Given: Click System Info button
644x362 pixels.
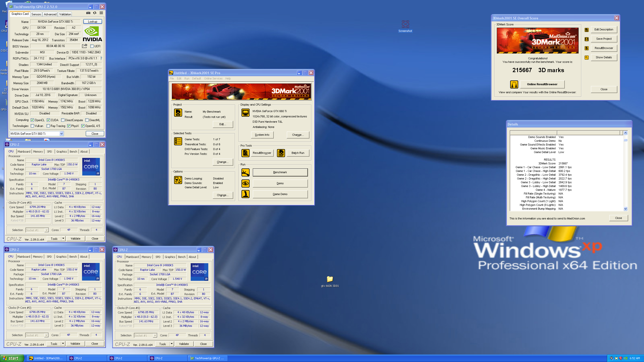Looking at the screenshot, I should pyautogui.click(x=262, y=135).
